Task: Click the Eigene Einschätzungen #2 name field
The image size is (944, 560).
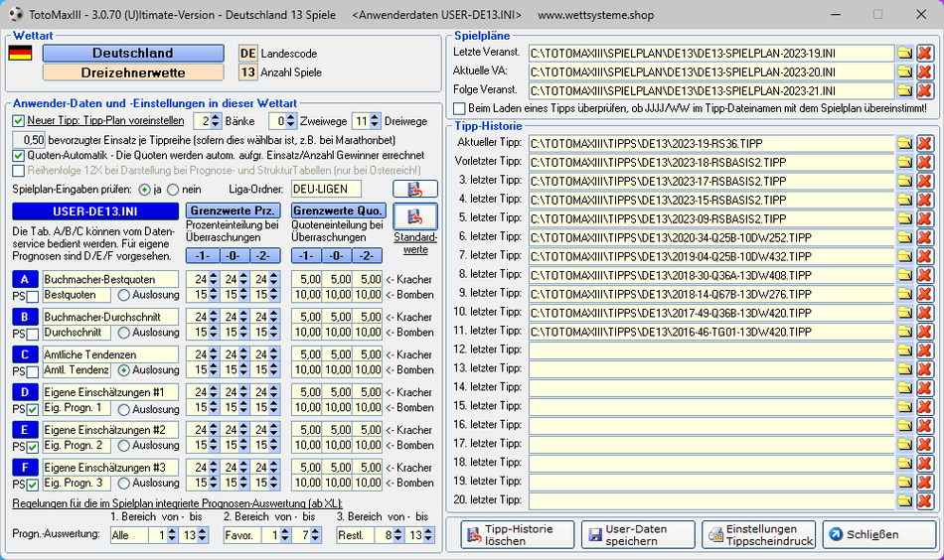Action: [x=110, y=430]
